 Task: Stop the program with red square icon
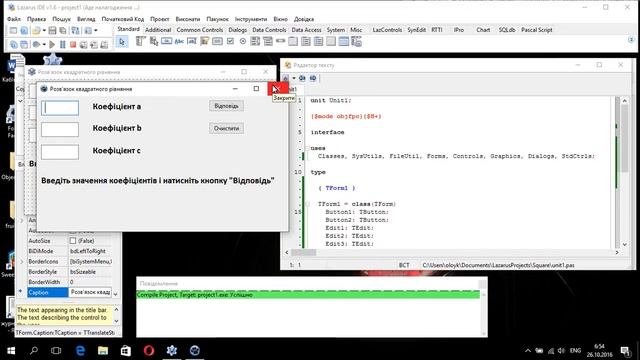(x=73, y=44)
